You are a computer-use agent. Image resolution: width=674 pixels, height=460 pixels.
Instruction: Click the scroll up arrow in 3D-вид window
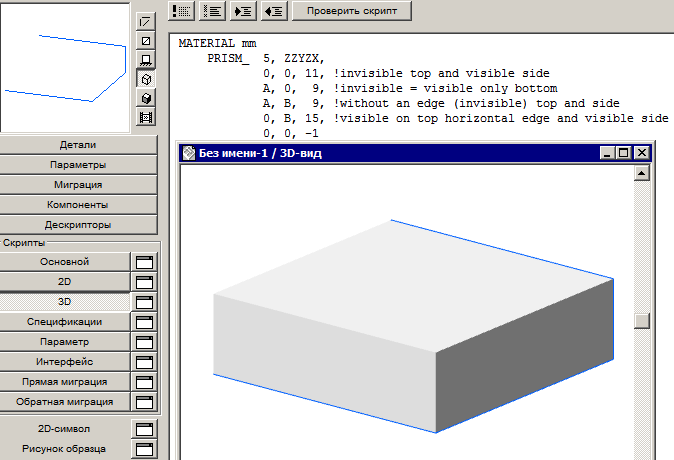tap(642, 173)
